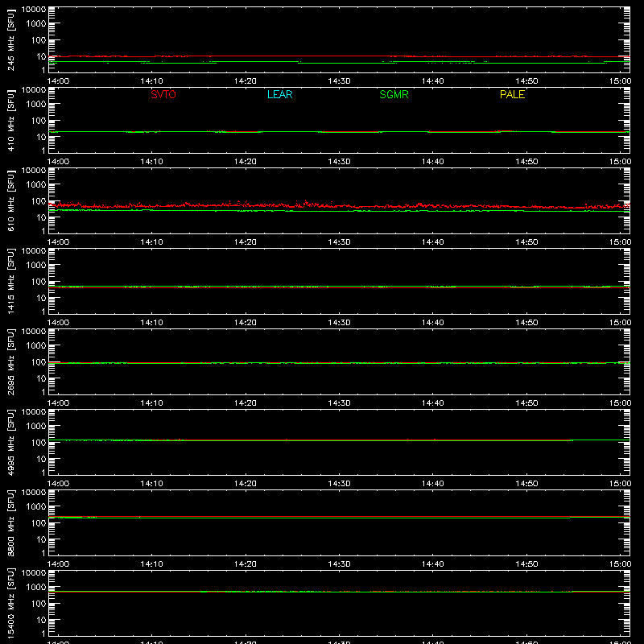644x644 pixels.
Task: Click the green SGMR station label
Action: click(x=394, y=94)
